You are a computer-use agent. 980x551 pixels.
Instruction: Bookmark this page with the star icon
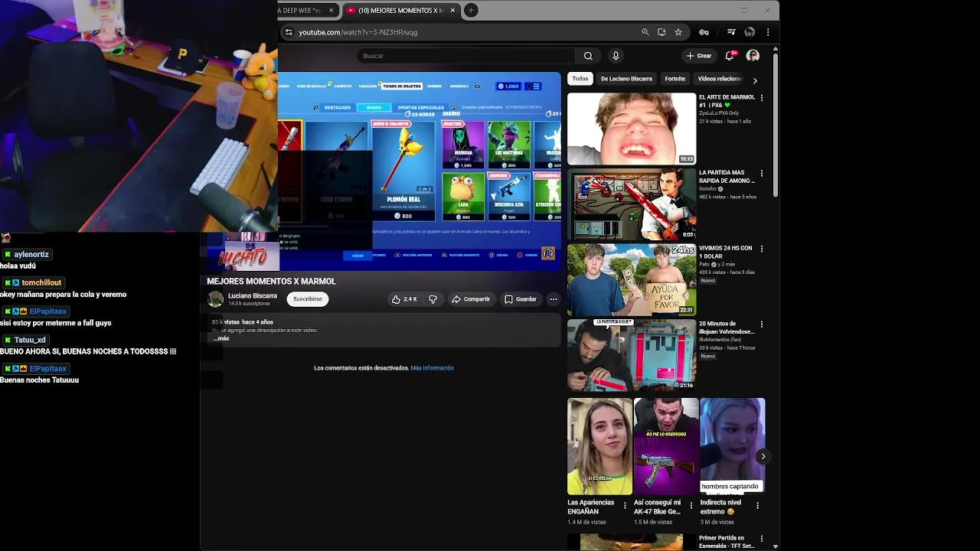(x=678, y=32)
